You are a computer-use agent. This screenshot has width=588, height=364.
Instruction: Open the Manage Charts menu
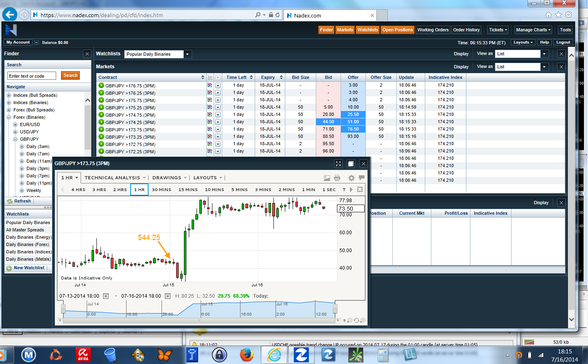533,30
